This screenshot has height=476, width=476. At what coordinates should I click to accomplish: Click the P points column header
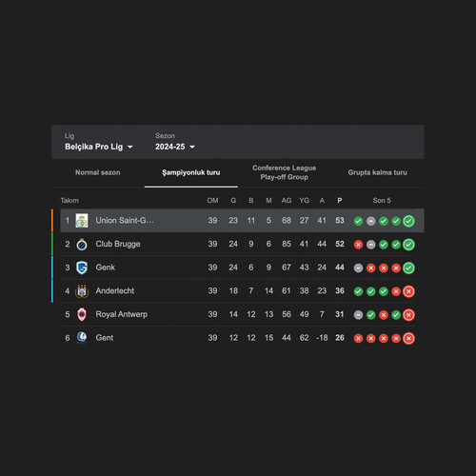pos(340,201)
